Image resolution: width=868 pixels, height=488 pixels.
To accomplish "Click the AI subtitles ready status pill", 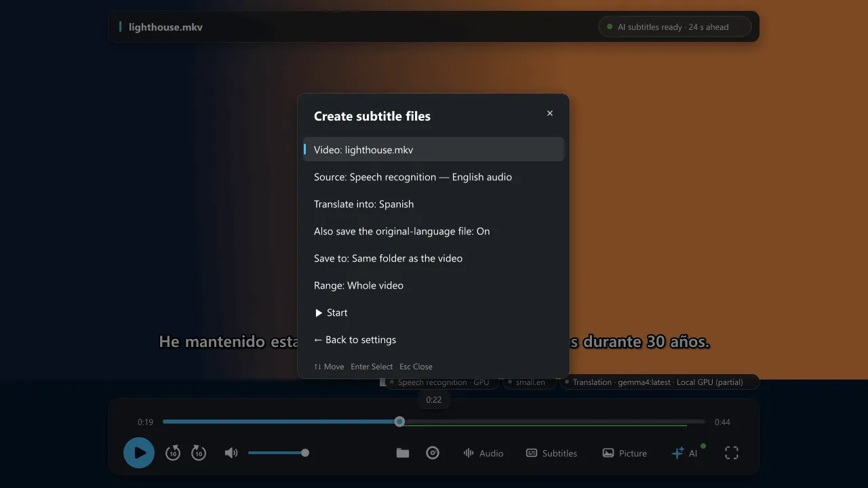I will pyautogui.click(x=675, y=27).
